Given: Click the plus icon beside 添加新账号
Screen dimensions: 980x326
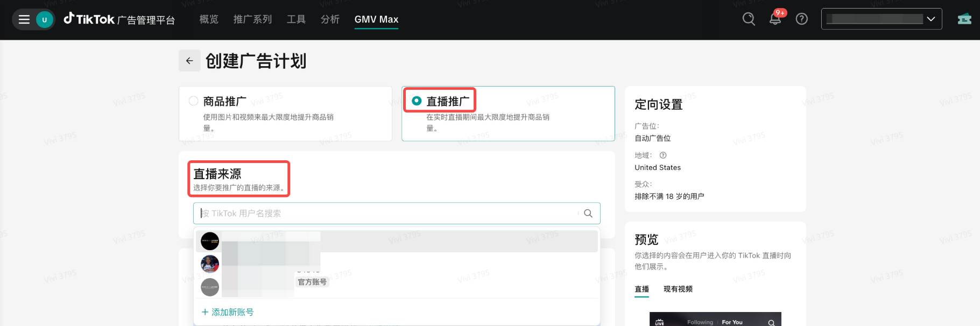Looking at the screenshot, I should 205,312.
